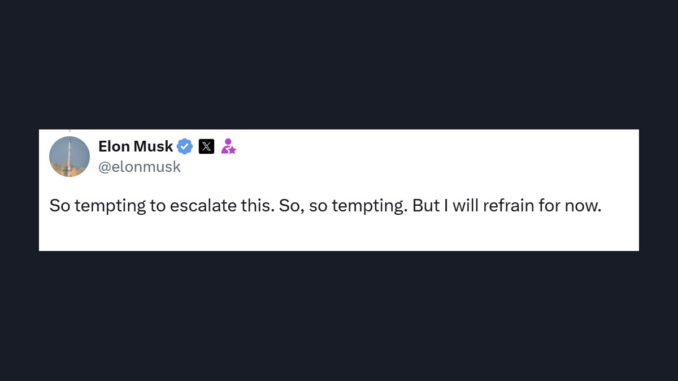Click the second "tempting." in the tweet
The image size is (678, 381).
point(370,206)
